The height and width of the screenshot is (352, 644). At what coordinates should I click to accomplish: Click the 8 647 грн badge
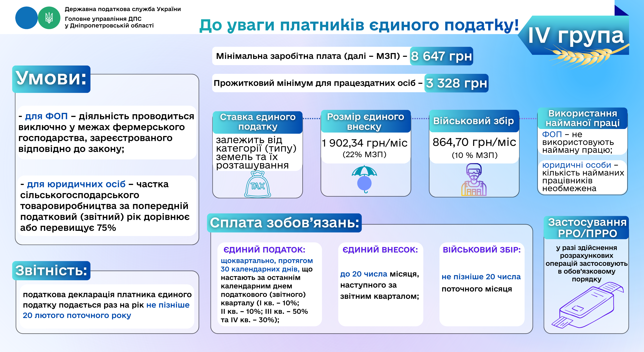point(442,56)
